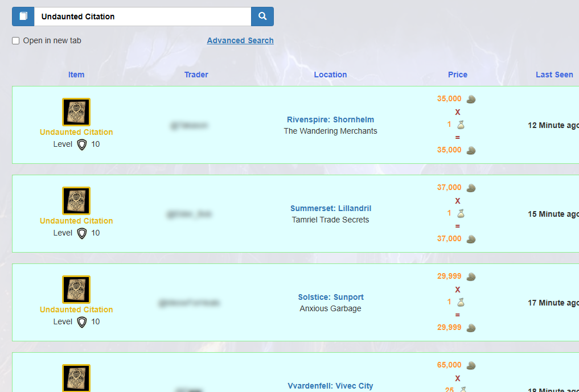
Task: Enable the Open in new tab checkbox
Action: 15,40
